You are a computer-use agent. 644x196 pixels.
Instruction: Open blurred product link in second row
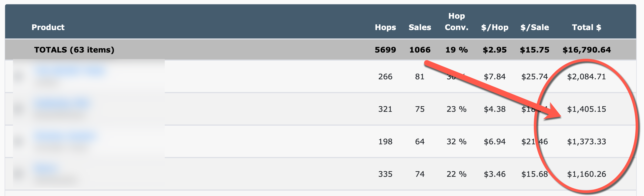pos(62,103)
